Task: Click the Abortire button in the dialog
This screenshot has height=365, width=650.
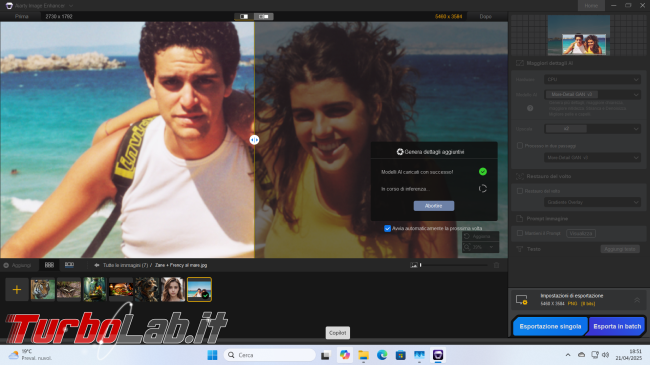Action: tap(434, 206)
